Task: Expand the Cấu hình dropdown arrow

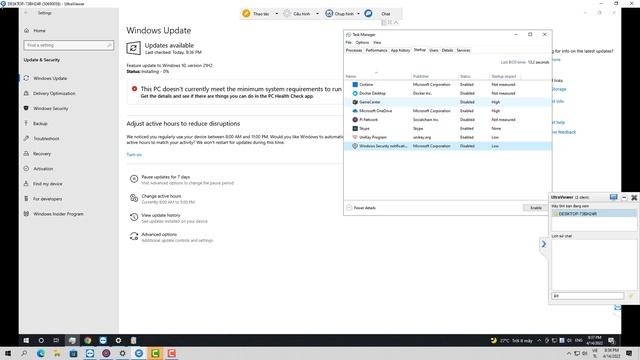Action: [x=317, y=14]
